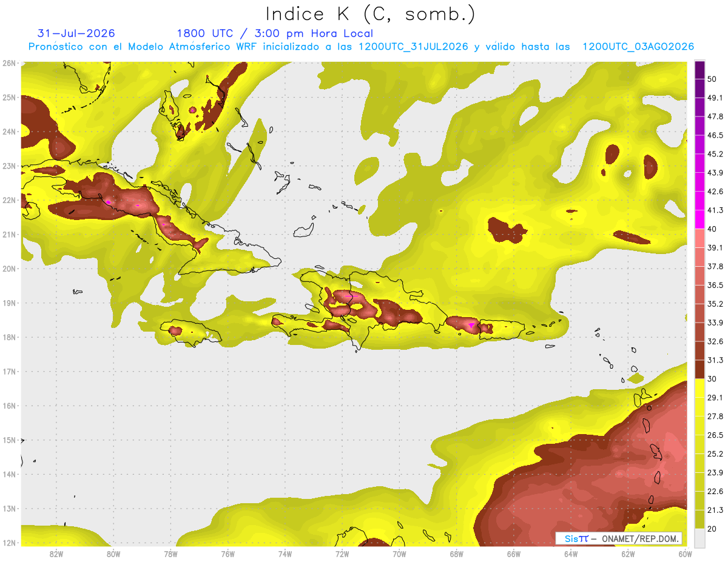This screenshot has height=562, width=728.
Task: Click the date label "31-Jul-2026"
Action: click(x=76, y=33)
